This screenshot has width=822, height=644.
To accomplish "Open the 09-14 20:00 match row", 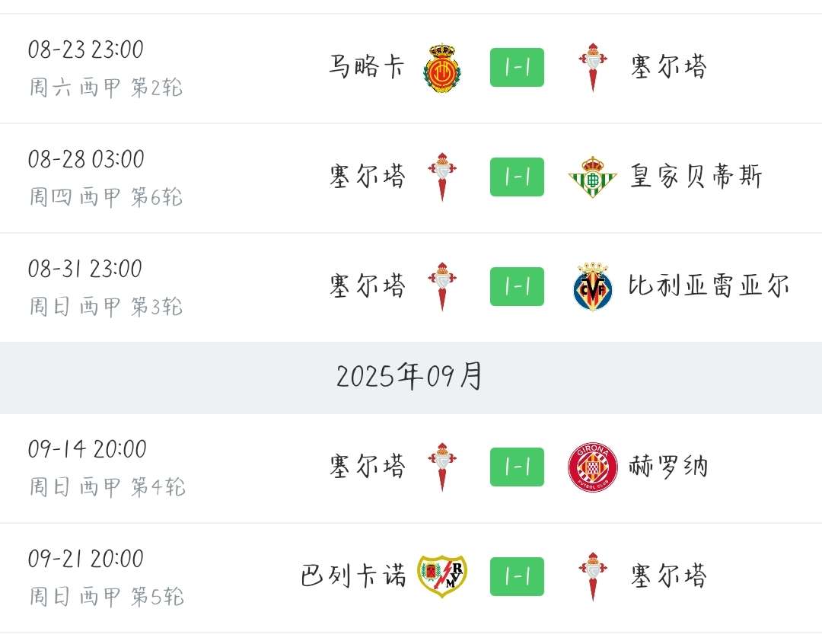I will (x=411, y=468).
